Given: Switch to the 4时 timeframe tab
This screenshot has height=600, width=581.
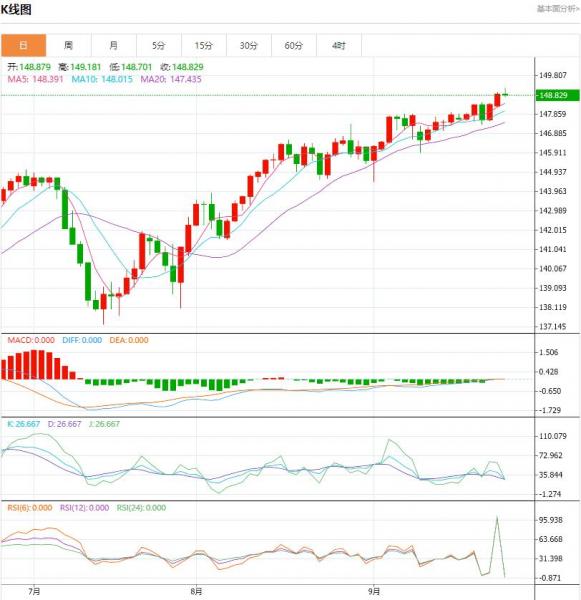Looking at the screenshot, I should pyautogui.click(x=339, y=46).
